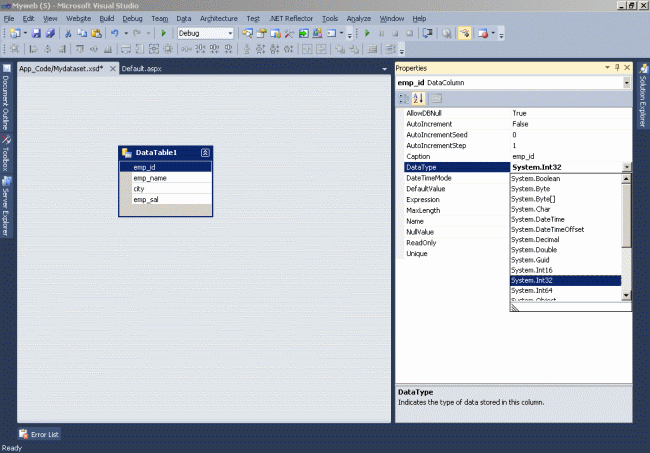The width and height of the screenshot is (650, 453).
Task: Select System.Int64 in the type list
Action: pyautogui.click(x=565, y=291)
